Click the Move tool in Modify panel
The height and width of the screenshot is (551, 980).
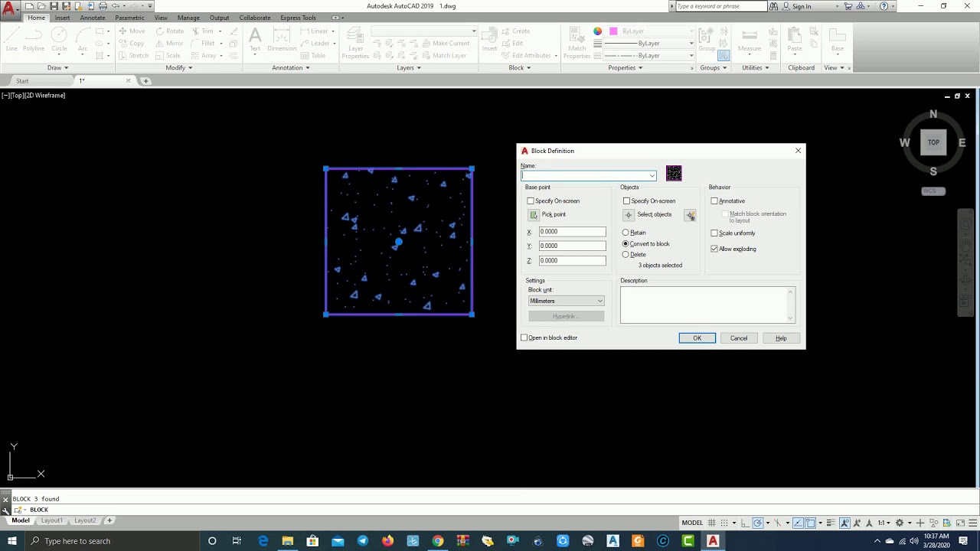coord(132,31)
